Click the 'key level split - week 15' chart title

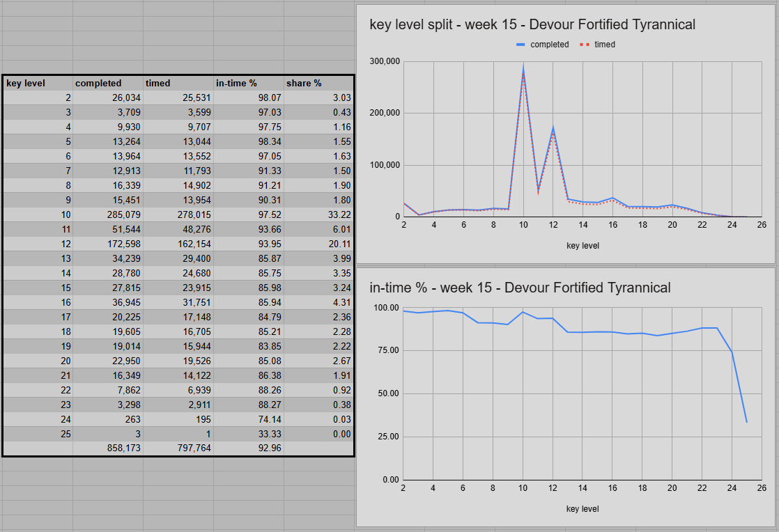[532, 24]
